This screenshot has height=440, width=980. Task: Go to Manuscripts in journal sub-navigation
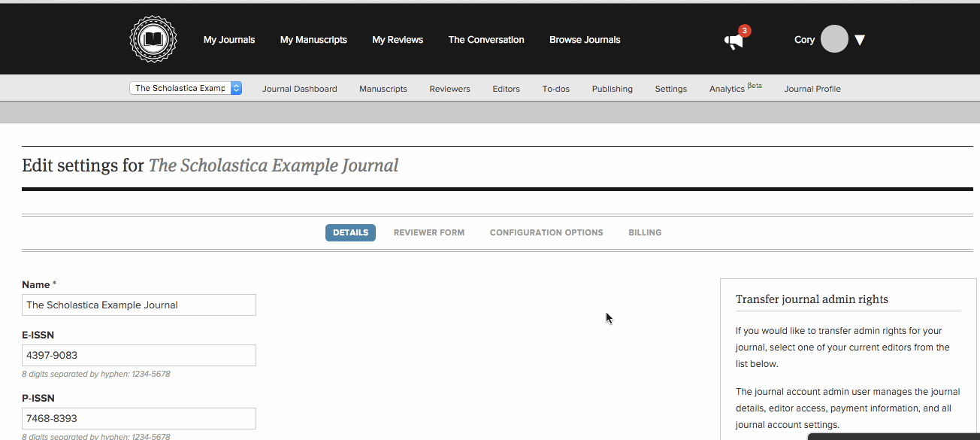[x=383, y=89]
